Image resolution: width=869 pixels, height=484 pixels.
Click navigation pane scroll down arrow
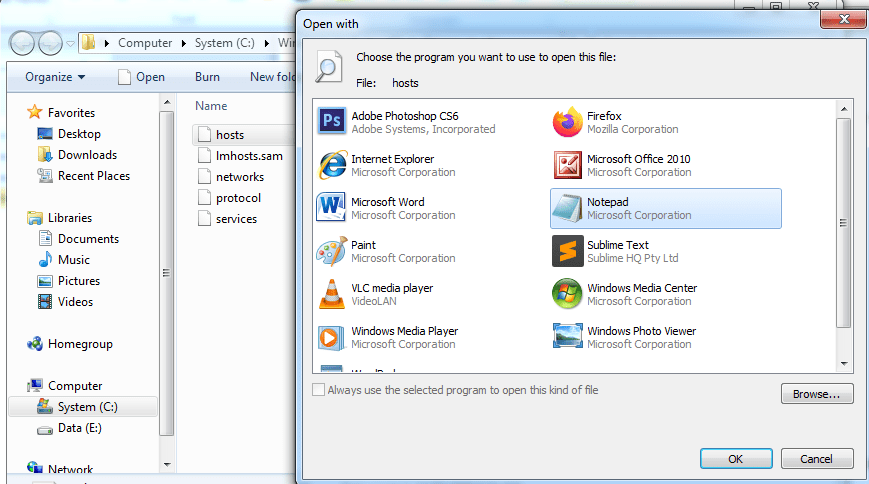tap(167, 465)
